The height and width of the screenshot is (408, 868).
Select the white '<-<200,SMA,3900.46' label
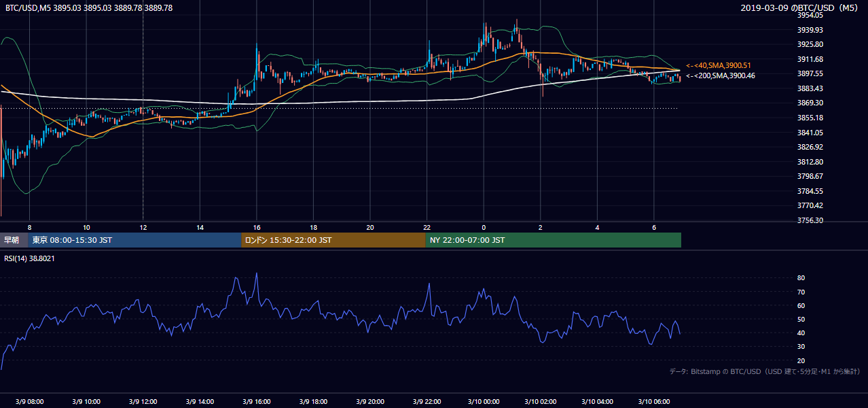click(x=720, y=75)
